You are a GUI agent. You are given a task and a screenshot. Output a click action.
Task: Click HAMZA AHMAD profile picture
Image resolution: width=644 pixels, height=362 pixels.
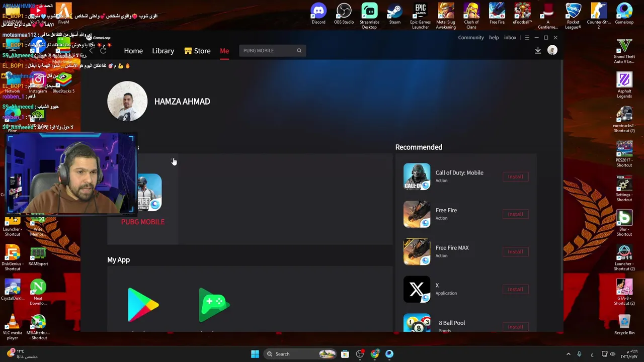click(x=127, y=101)
